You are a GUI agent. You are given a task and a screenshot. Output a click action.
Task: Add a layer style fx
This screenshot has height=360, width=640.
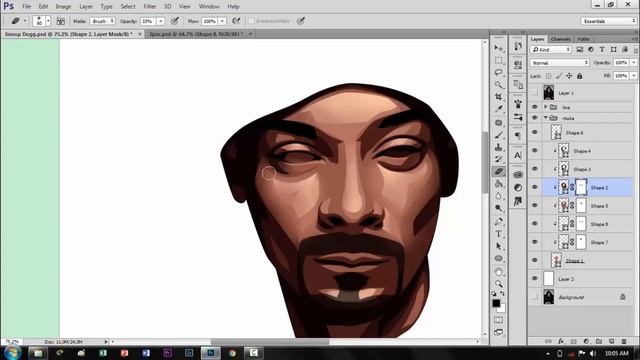click(x=561, y=341)
